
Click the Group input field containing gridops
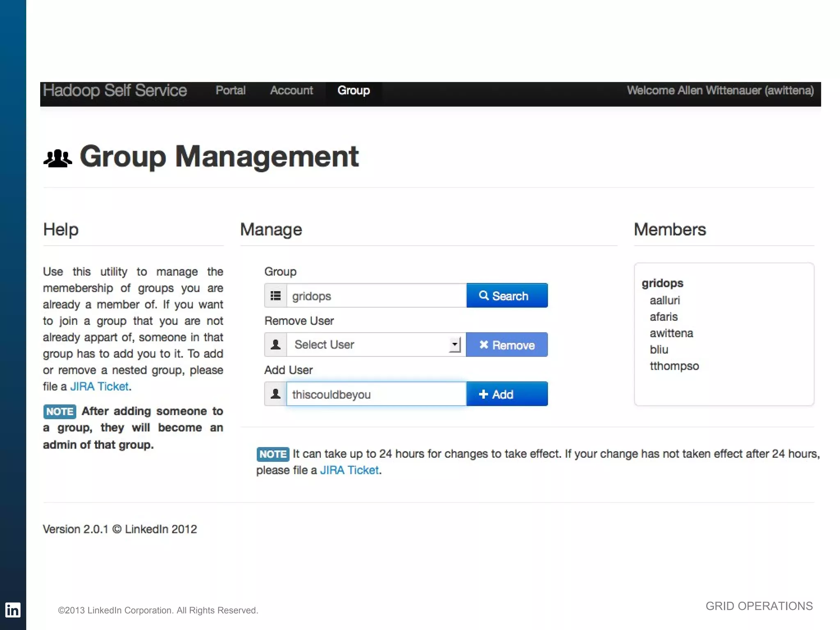376,295
